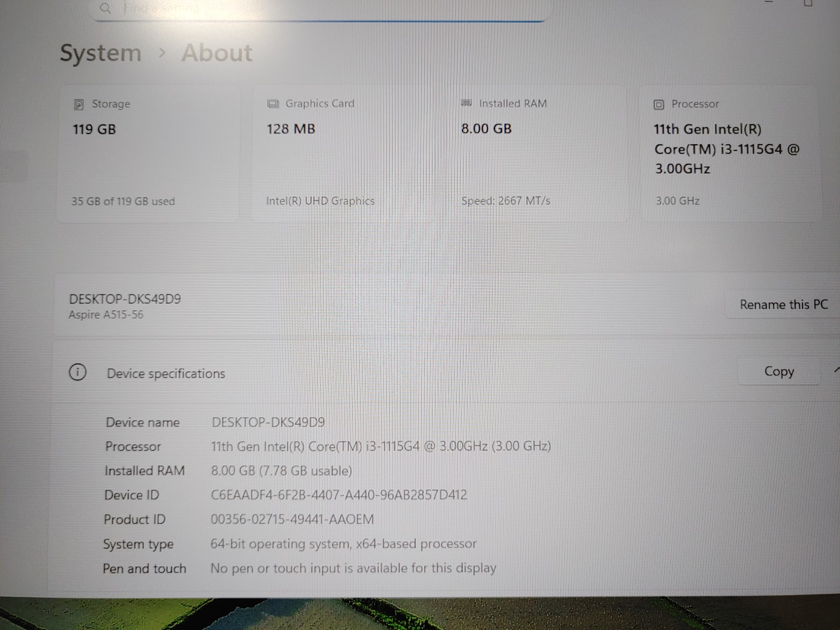Screen dimensions: 840x630
Task: Select the About breadcrumb
Action: coord(216,52)
